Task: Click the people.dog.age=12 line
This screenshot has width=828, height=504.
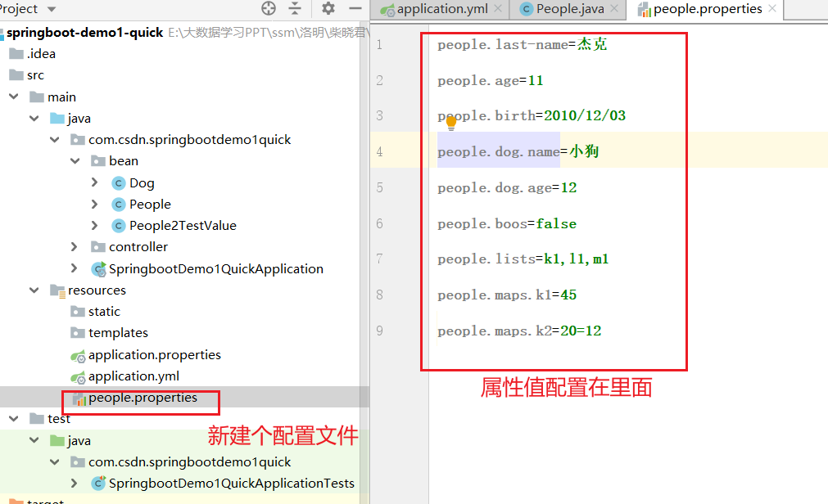Action: tap(507, 188)
